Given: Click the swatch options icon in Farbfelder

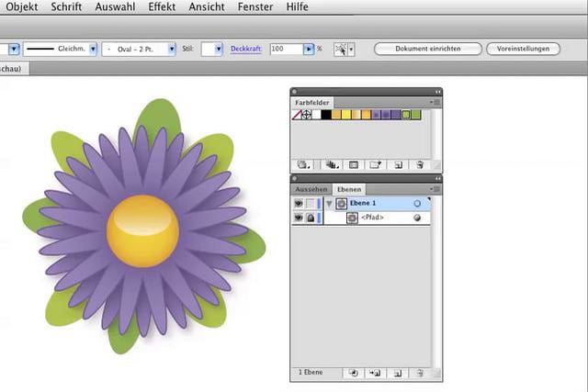Looking at the screenshot, I should (353, 165).
